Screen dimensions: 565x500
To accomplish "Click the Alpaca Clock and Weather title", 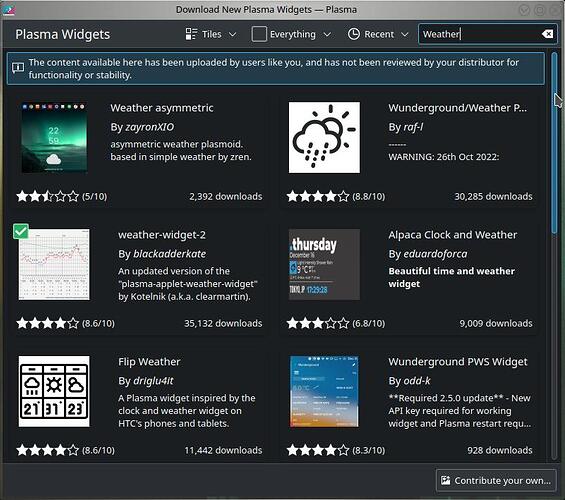I will click(x=453, y=235).
